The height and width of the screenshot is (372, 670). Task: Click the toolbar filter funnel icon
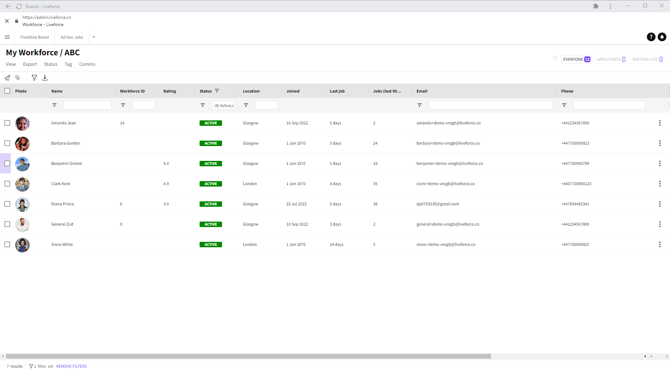(34, 78)
